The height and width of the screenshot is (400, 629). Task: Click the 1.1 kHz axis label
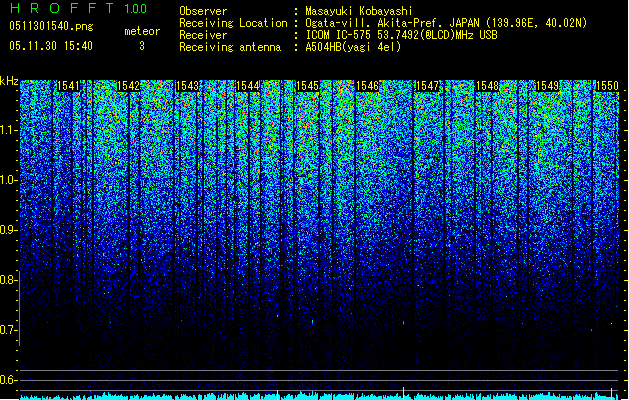click(x=8, y=130)
